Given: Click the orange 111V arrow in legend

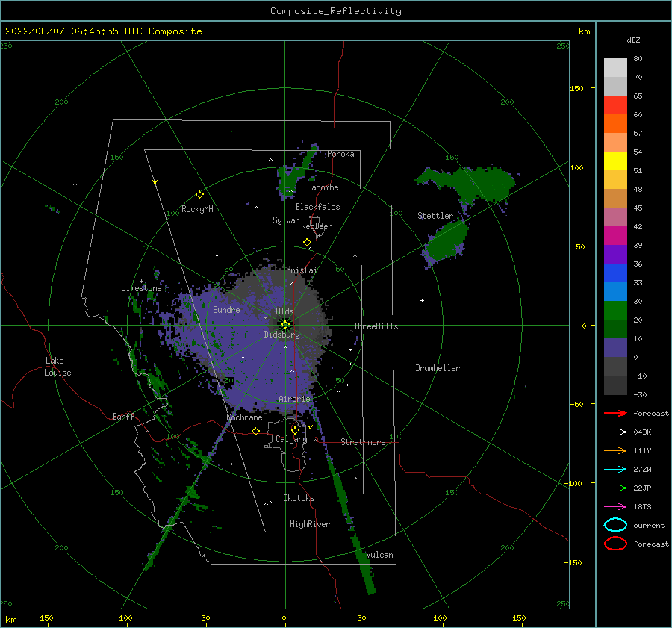Looking at the screenshot, I should 615,450.
